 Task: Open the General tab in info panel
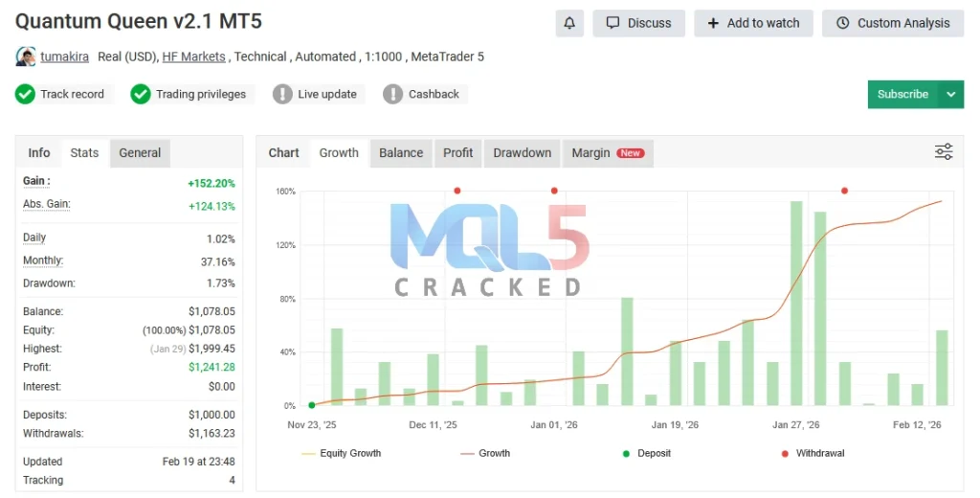coord(140,153)
